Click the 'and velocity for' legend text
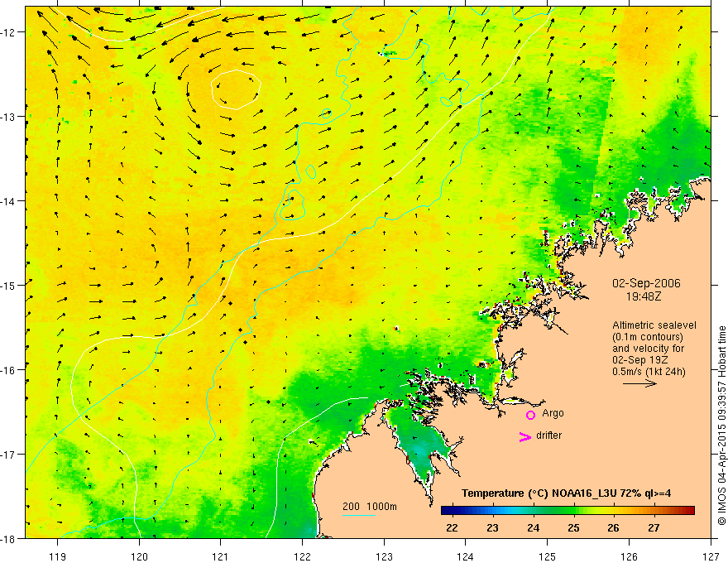The image size is (728, 563). 648,349
